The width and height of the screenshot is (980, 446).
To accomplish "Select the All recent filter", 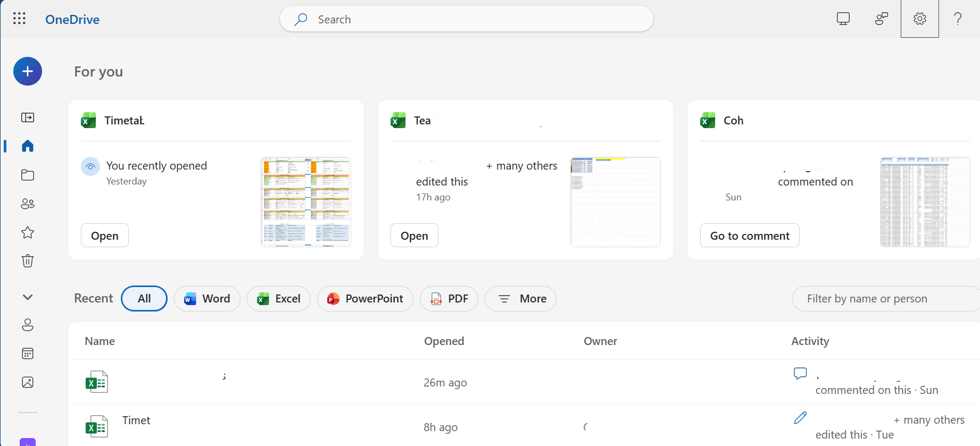I will tap(144, 299).
